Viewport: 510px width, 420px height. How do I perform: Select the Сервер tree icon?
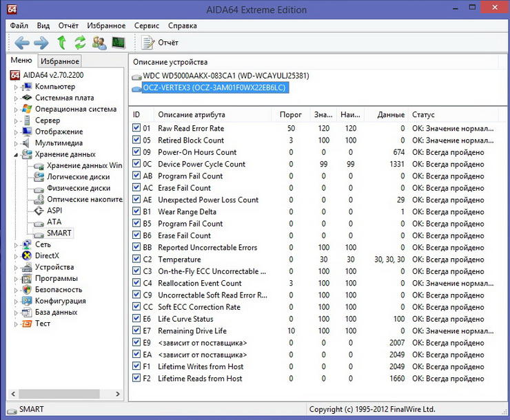click(28, 120)
